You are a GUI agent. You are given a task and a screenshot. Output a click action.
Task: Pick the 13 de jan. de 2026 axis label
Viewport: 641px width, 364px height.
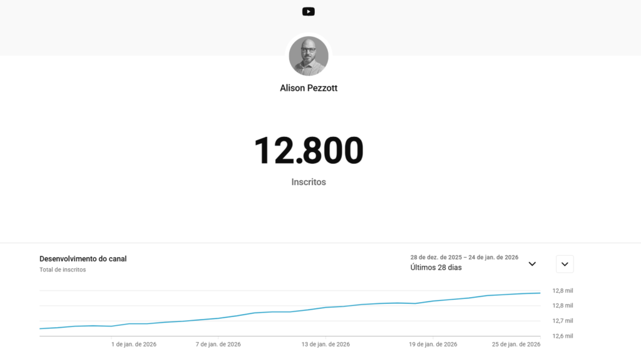tap(326, 345)
